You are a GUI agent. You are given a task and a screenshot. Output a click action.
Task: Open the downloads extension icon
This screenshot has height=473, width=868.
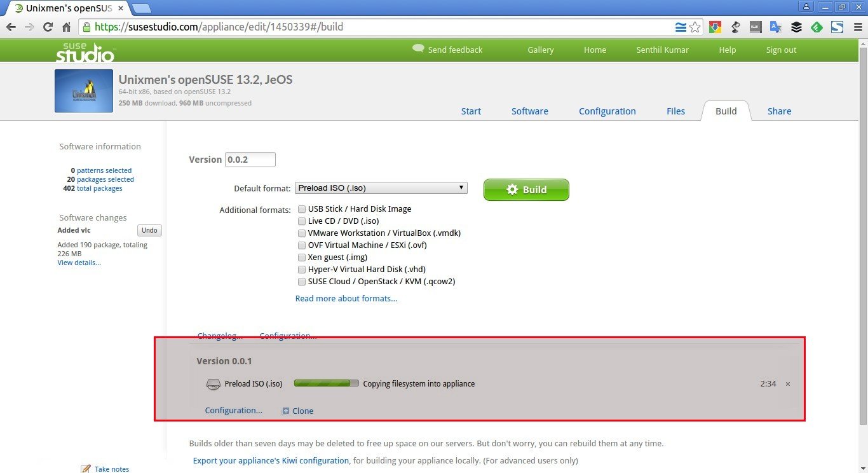tap(715, 27)
